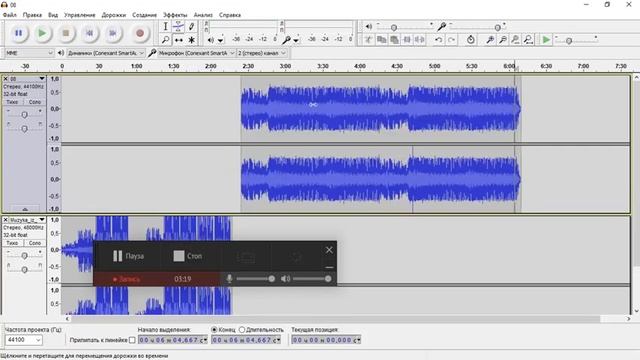Open the Справка menu

pyautogui.click(x=230, y=15)
